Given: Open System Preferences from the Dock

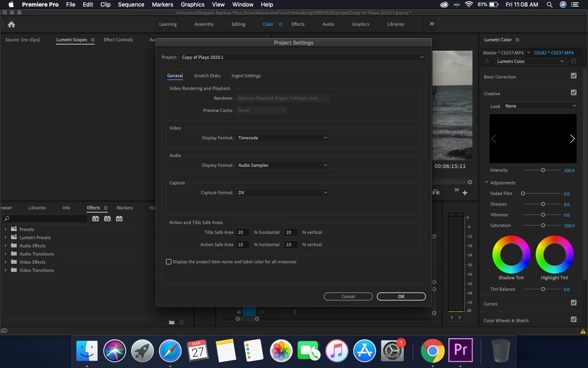Looking at the screenshot, I should tap(392, 350).
